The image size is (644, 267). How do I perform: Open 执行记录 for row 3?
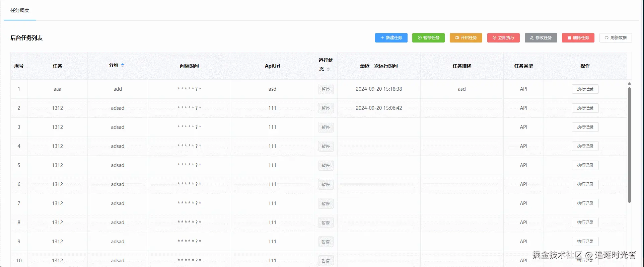[x=585, y=127]
